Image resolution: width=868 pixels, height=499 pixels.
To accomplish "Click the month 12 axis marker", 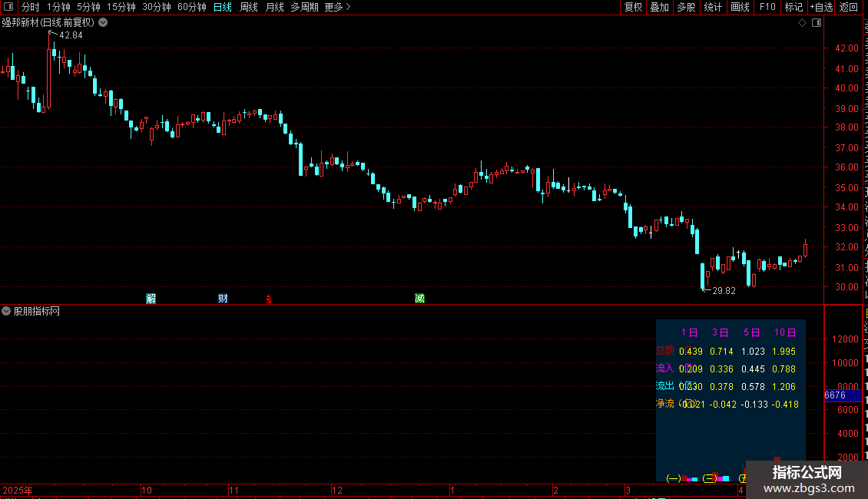I will 337,490.
